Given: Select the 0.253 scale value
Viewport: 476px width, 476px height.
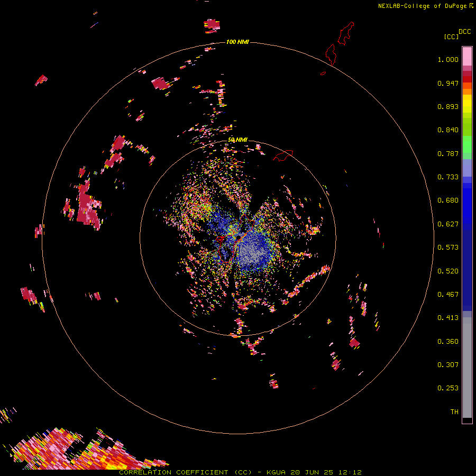Looking at the screenshot, I should (x=448, y=388).
